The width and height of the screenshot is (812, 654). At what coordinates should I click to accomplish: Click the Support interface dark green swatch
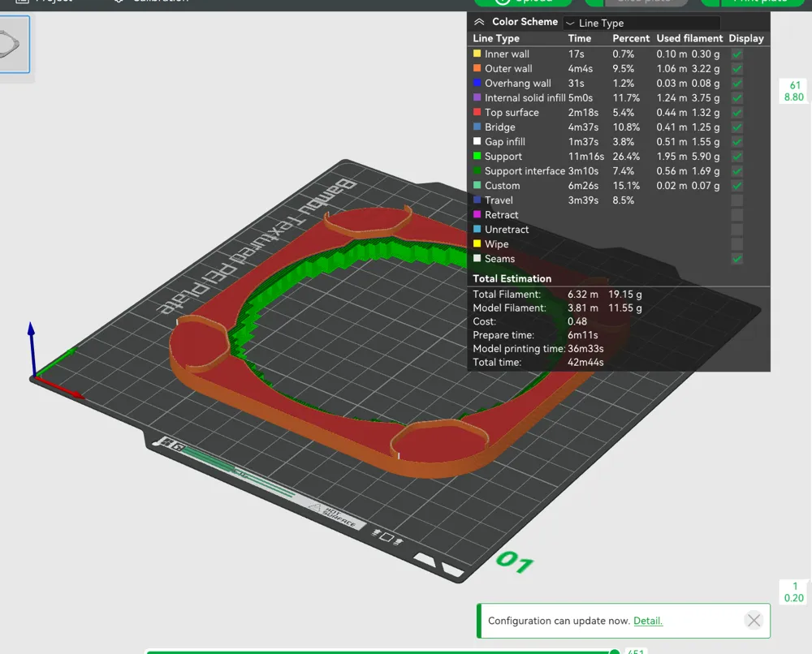477,171
